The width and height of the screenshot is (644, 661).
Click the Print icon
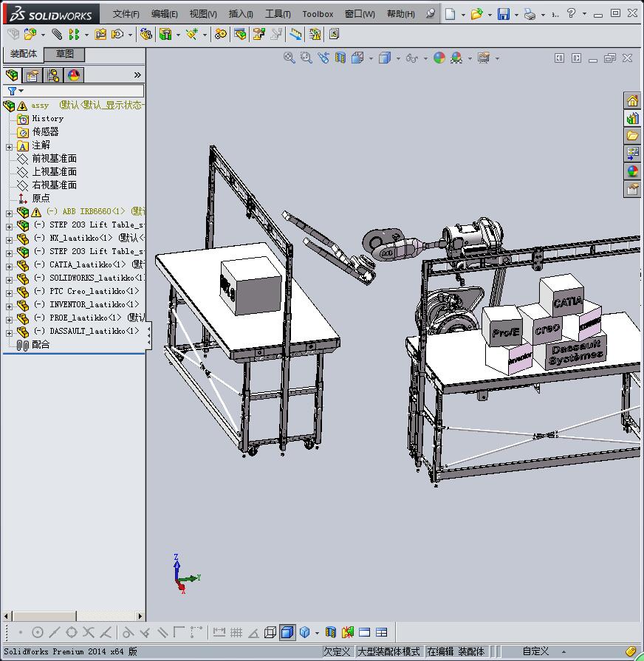(x=530, y=14)
